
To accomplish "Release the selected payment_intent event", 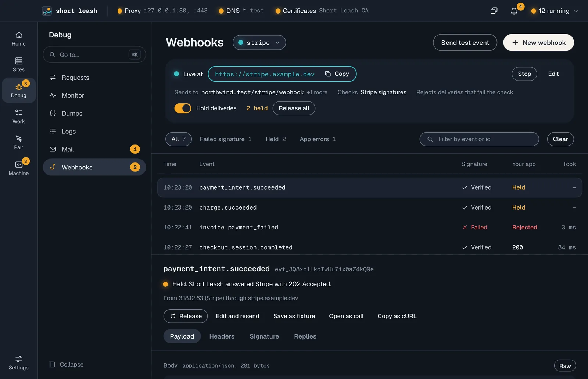I will pyautogui.click(x=186, y=316).
